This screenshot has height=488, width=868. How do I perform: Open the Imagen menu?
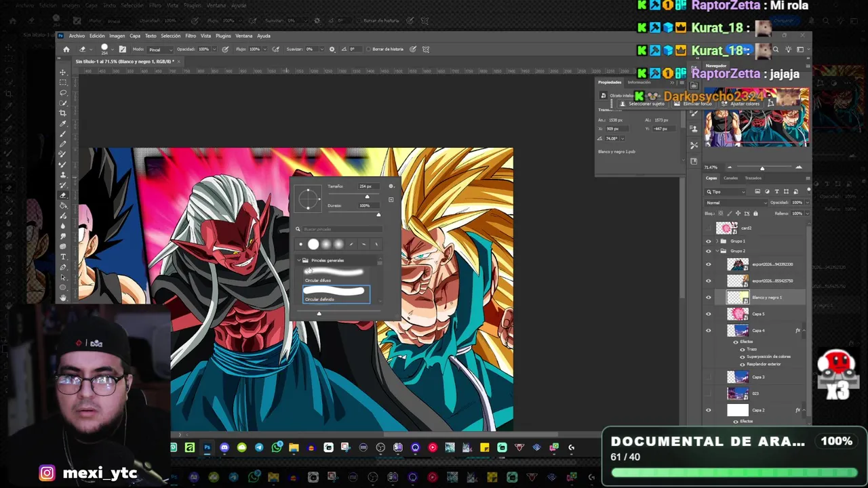coord(117,36)
